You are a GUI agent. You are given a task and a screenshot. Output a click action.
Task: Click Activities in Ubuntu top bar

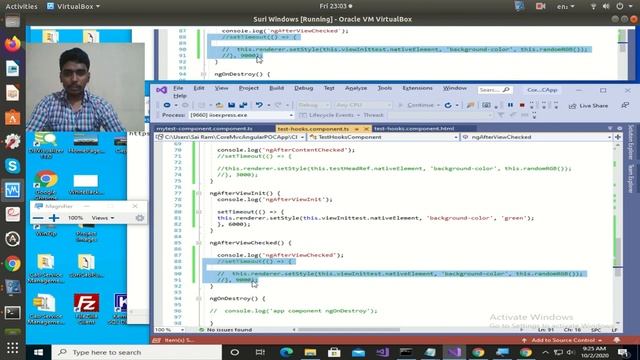click(21, 7)
